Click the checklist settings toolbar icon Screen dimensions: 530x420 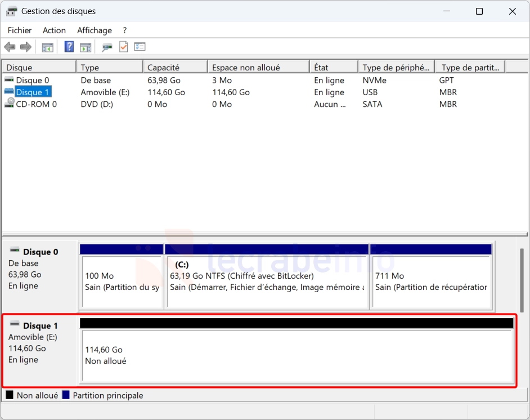(140, 47)
